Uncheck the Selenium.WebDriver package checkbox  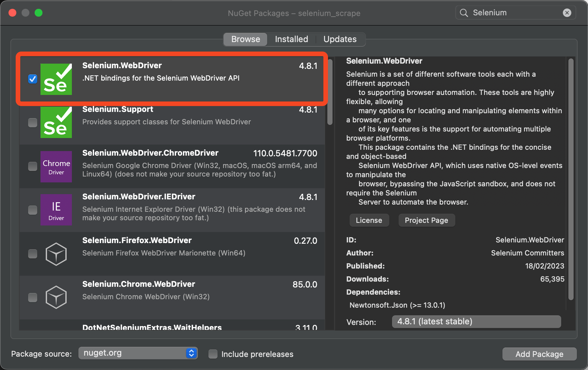coord(33,79)
